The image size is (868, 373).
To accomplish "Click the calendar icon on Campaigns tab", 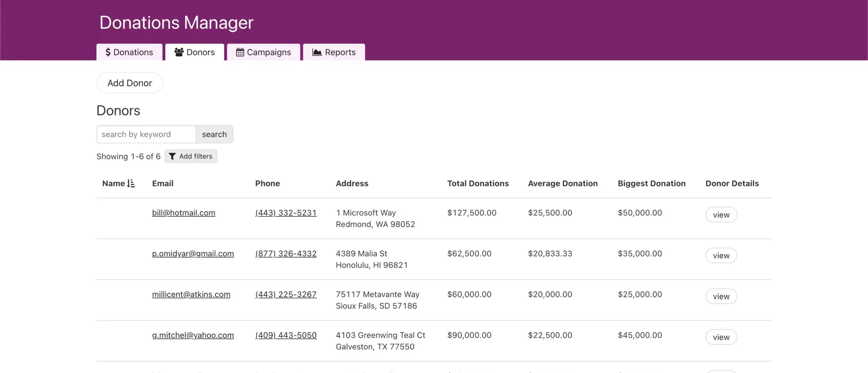I will tap(240, 52).
